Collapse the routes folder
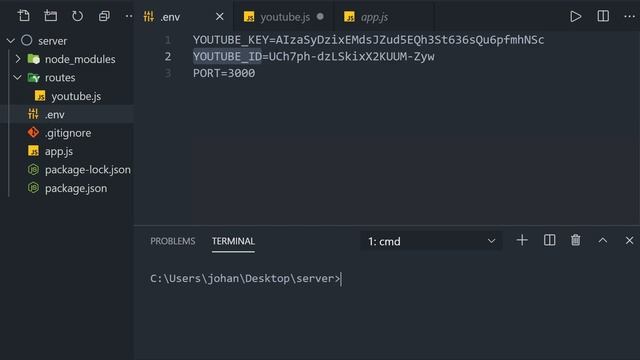 coord(17,77)
